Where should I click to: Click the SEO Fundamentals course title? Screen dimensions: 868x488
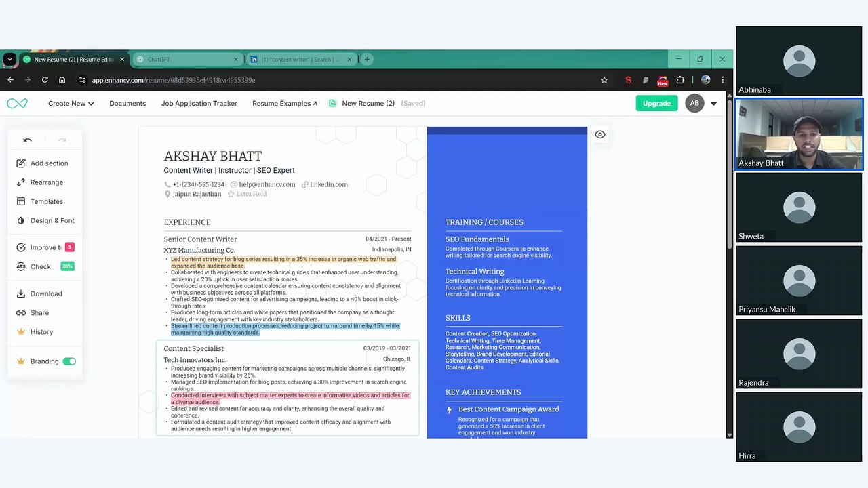[x=477, y=239]
